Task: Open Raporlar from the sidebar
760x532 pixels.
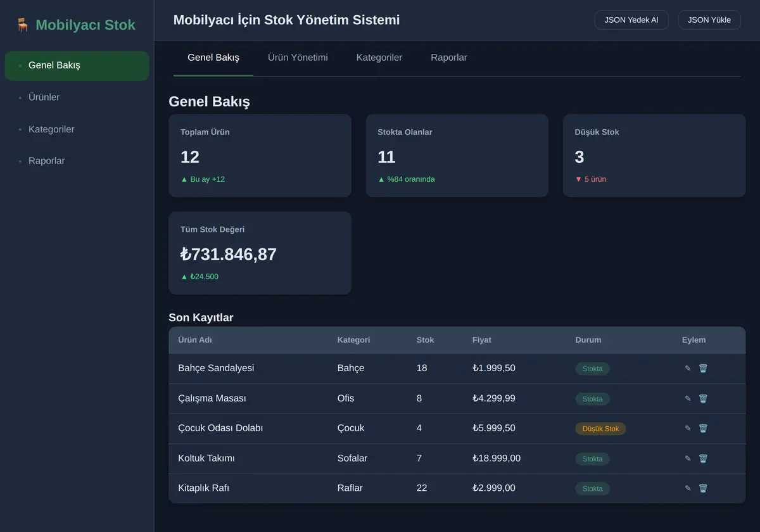Action: click(77, 161)
